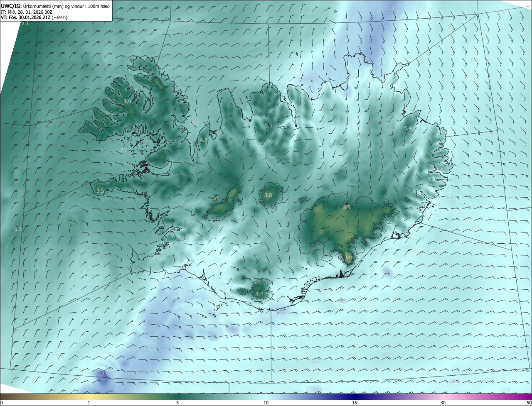Click the colorbar tick label 0
Viewport: 532px width, 406px height.
pyautogui.click(x=1, y=403)
